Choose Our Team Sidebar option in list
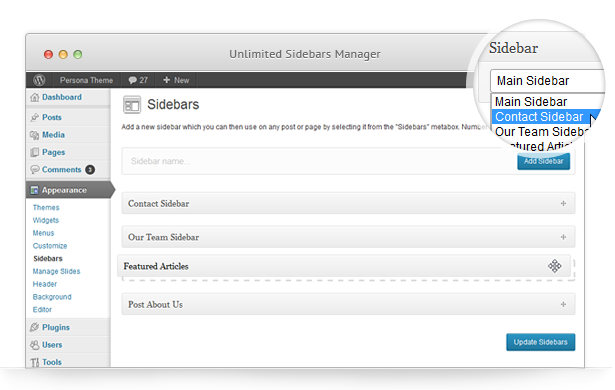This screenshot has height=390, width=615. (x=541, y=131)
